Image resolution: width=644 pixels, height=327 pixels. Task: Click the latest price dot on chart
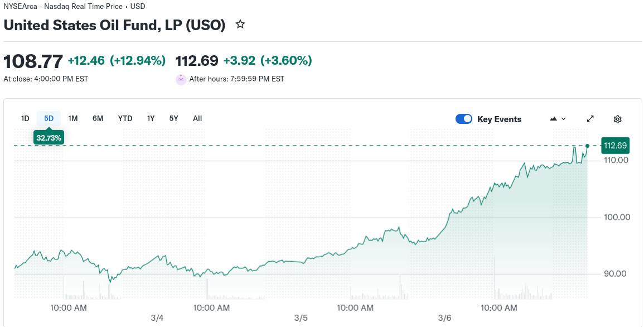point(587,146)
